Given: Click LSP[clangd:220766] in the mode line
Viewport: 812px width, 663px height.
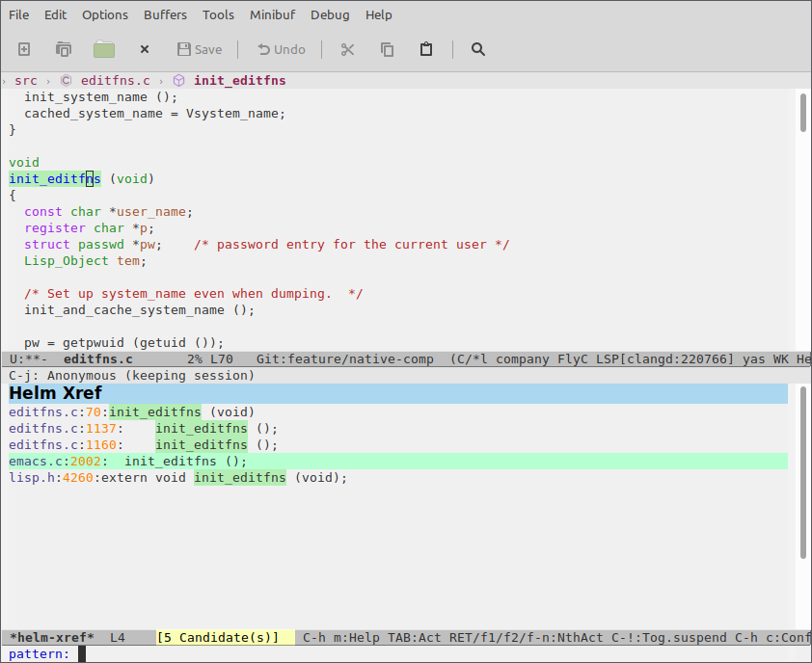Looking at the screenshot, I should [664, 359].
